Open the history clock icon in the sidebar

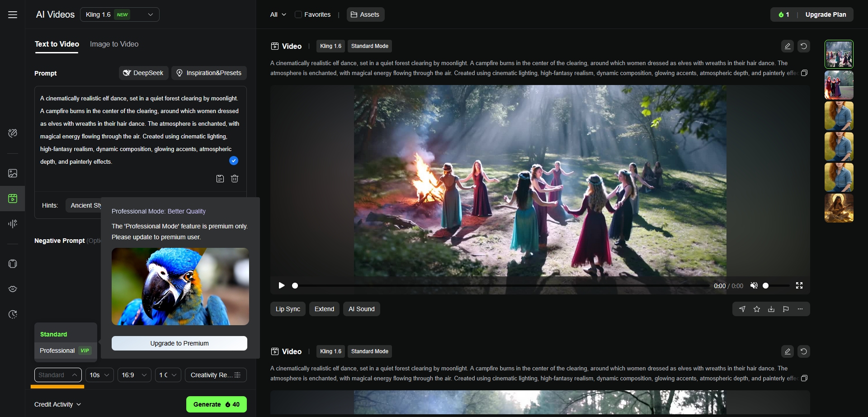(13, 314)
